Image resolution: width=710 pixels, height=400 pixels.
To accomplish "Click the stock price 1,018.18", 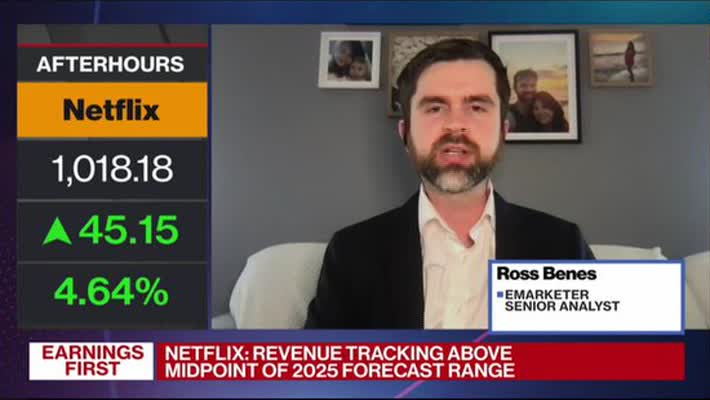I will tap(112, 169).
